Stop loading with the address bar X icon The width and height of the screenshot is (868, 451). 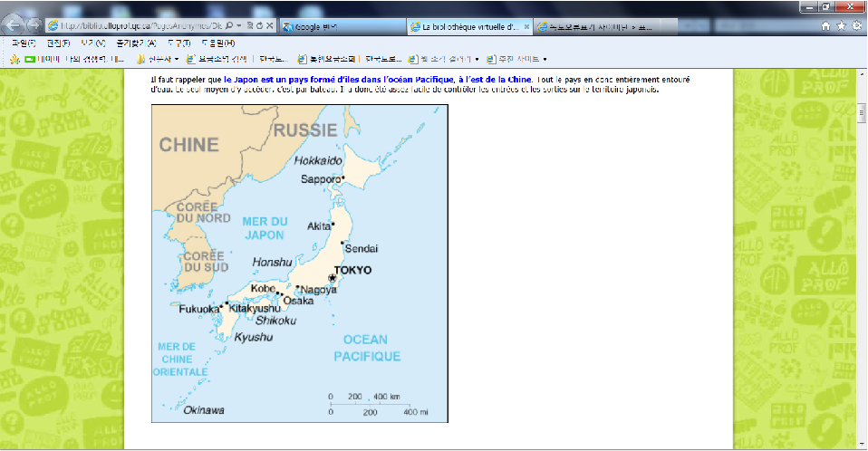(270, 26)
